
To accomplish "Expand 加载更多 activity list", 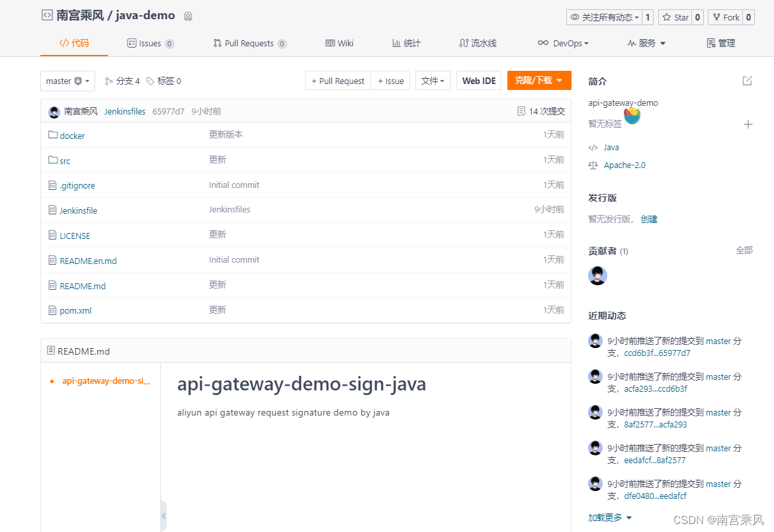I will click(x=610, y=517).
